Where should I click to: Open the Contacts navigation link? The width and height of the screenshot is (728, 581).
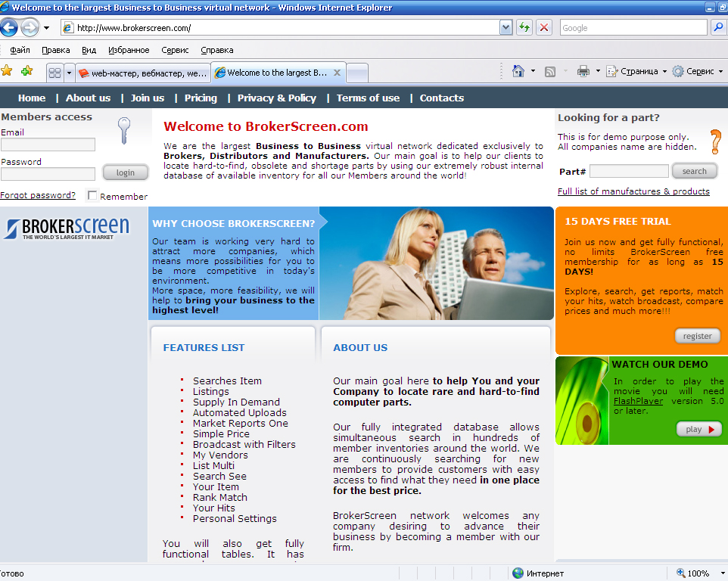442,98
